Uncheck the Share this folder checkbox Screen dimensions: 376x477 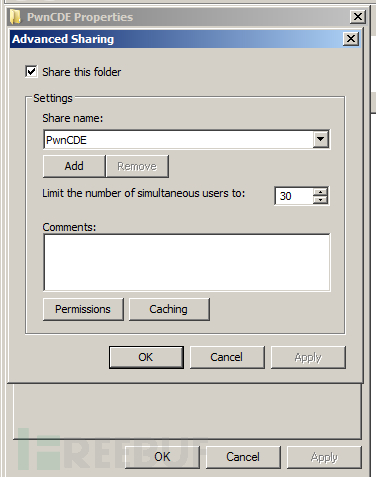click(31, 72)
